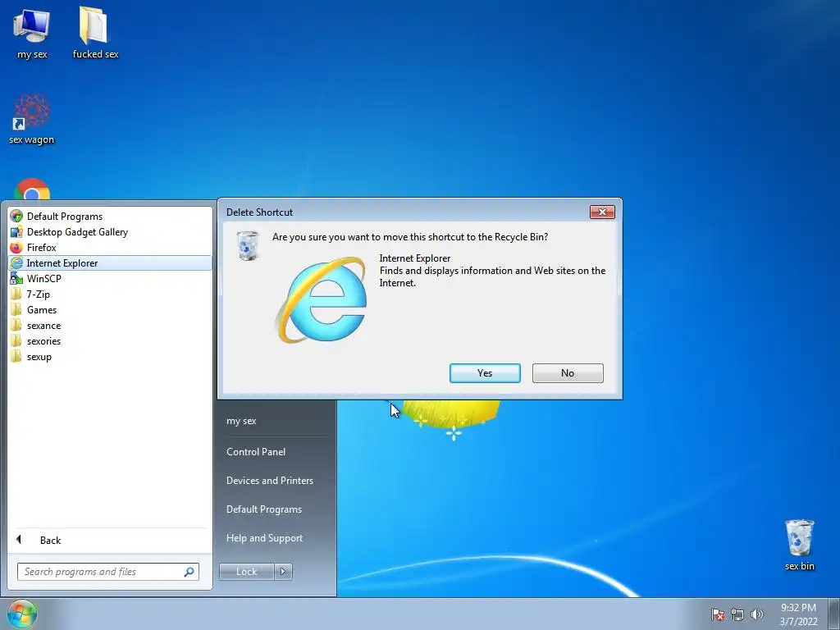Click the large Internet Explorer logo in dialog
The height and width of the screenshot is (630, 840).
[322, 300]
